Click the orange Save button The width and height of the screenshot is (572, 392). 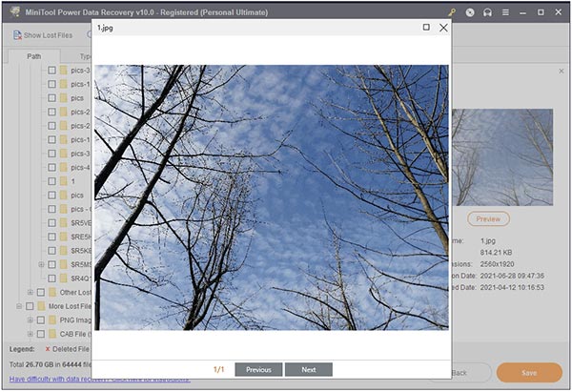click(x=529, y=372)
